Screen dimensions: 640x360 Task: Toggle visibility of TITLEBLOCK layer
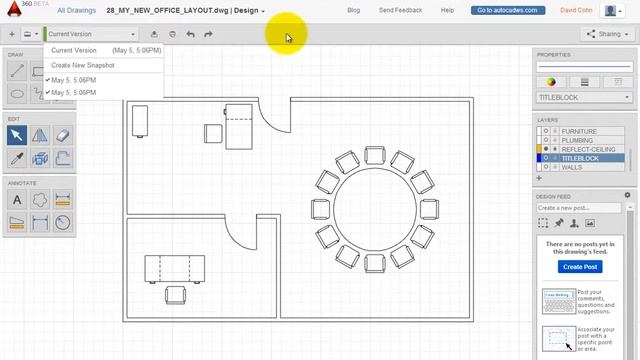pos(546,158)
